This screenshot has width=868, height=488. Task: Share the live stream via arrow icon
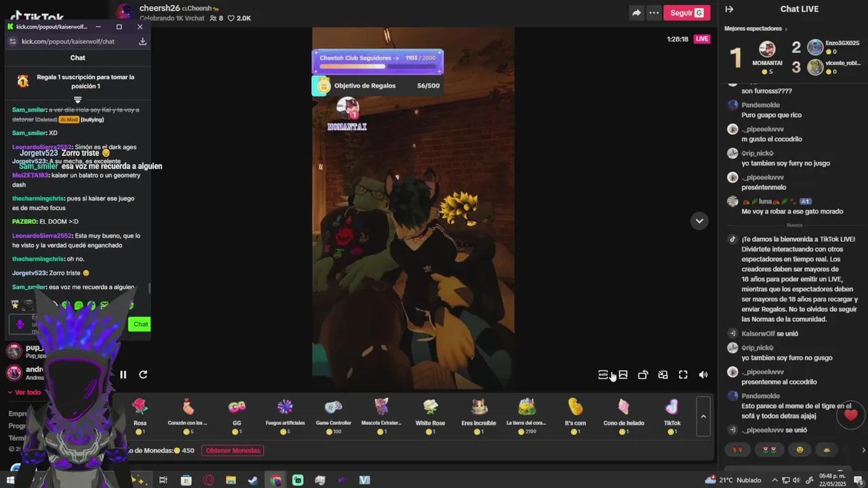click(636, 13)
